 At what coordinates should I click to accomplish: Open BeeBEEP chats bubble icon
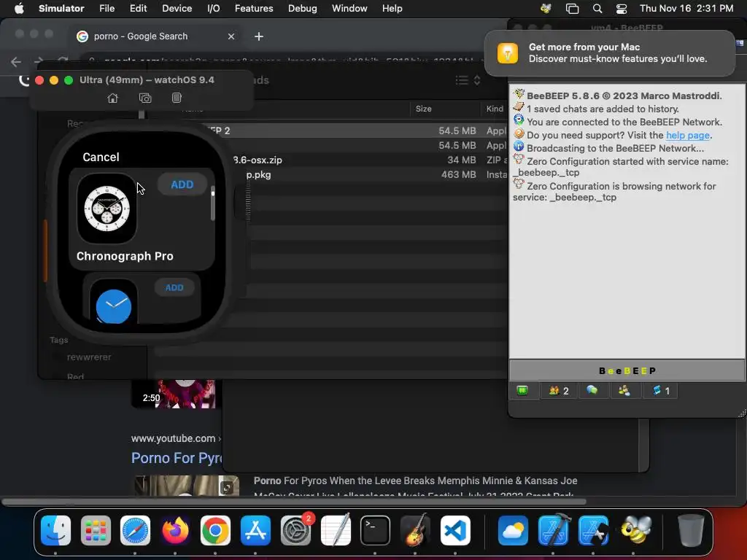(x=592, y=391)
